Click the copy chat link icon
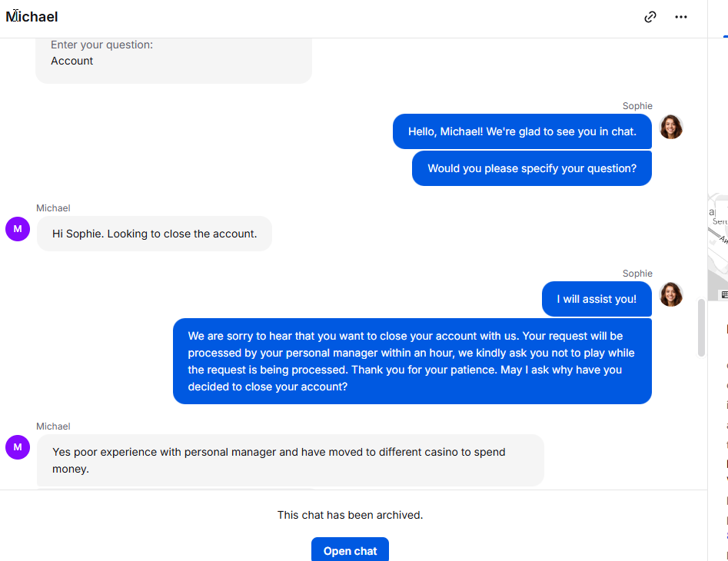This screenshot has height=561, width=728. 650,17
